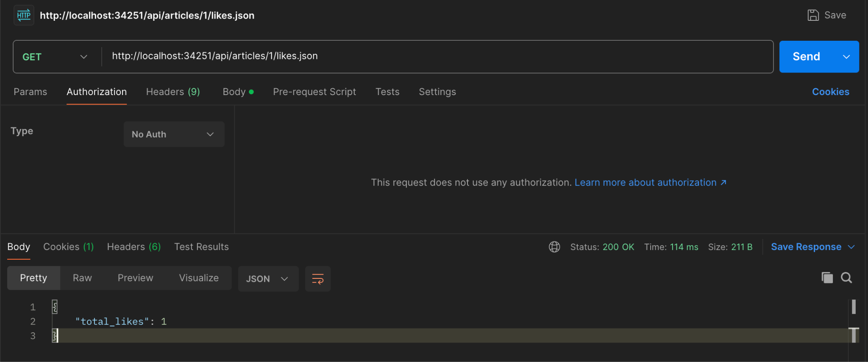Toggle the word wrap icon in response
The height and width of the screenshot is (362, 868).
click(317, 279)
